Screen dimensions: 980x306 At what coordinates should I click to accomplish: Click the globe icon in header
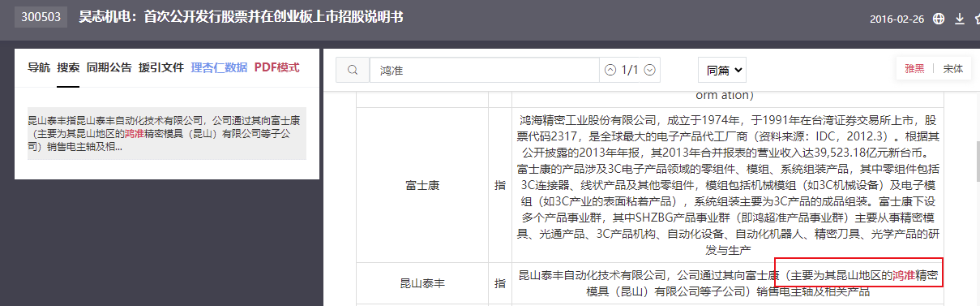(939, 19)
